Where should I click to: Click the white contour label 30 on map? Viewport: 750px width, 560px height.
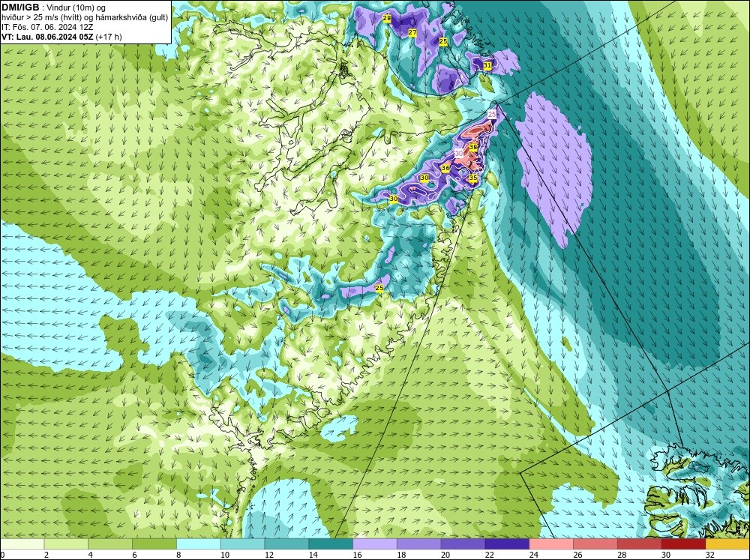point(459,154)
